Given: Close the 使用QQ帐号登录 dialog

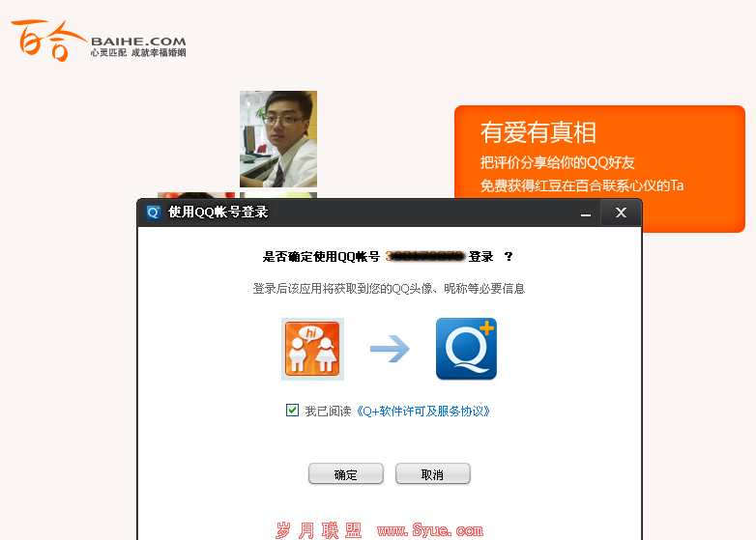Looking at the screenshot, I should [x=621, y=213].
